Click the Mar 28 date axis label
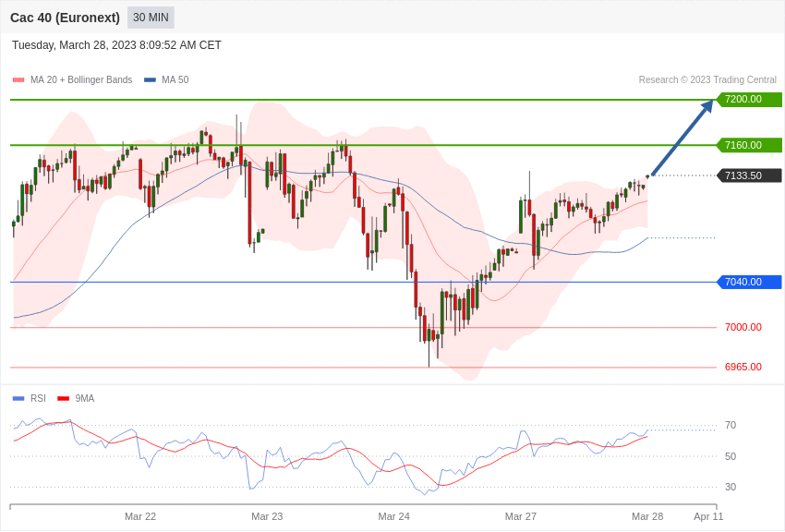Image resolution: width=785 pixels, height=532 pixels. tap(647, 516)
